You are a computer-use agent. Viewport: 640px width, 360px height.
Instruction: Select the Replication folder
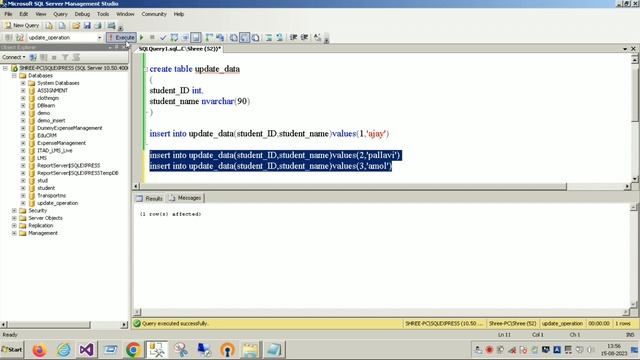click(x=40, y=225)
